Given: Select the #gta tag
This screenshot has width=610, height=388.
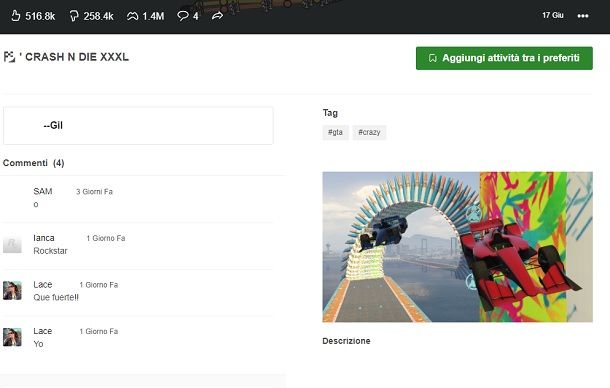Looking at the screenshot, I should pyautogui.click(x=335, y=132).
